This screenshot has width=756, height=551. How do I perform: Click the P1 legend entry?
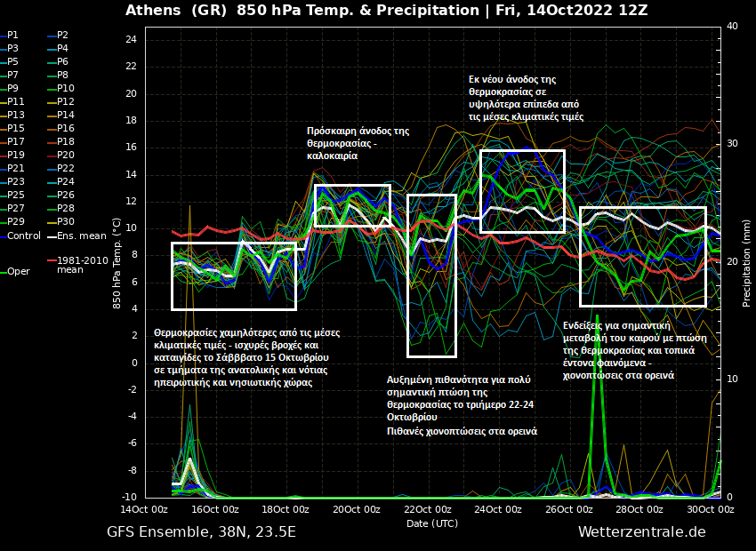[x=10, y=36]
